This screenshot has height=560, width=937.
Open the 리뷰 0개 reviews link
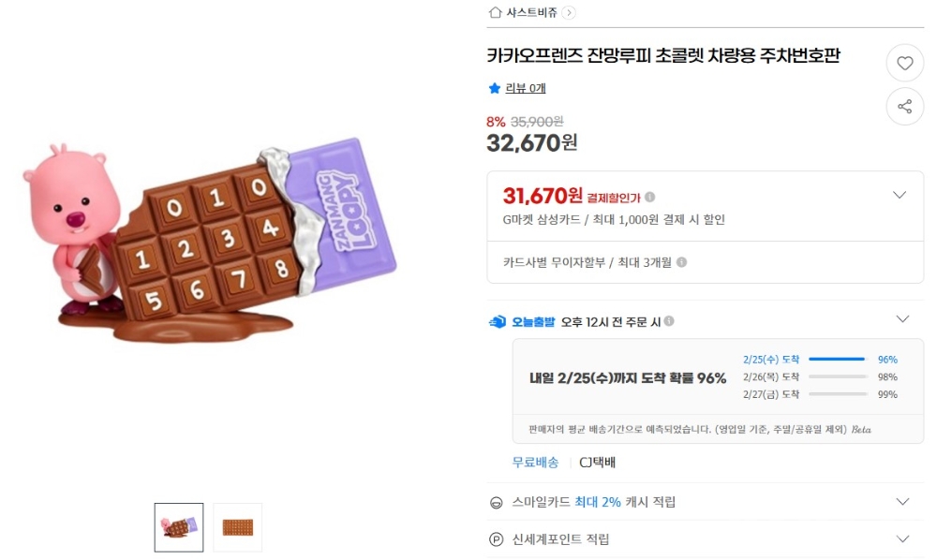525,88
